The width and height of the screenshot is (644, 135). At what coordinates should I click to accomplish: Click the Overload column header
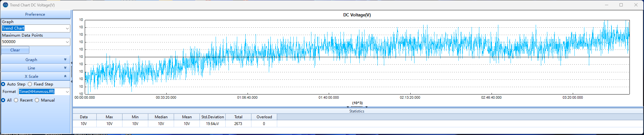264,117
